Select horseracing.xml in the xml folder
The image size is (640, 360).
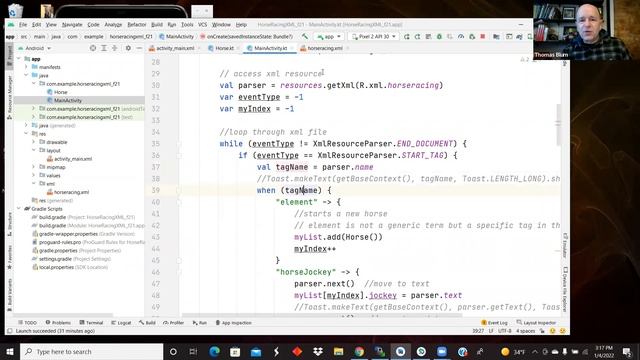click(71, 192)
